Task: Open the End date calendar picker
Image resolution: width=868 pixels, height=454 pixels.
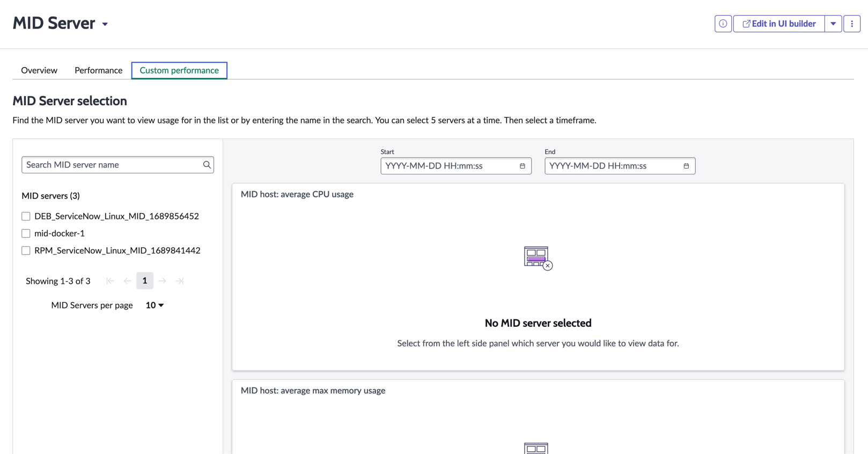Action: (686, 166)
